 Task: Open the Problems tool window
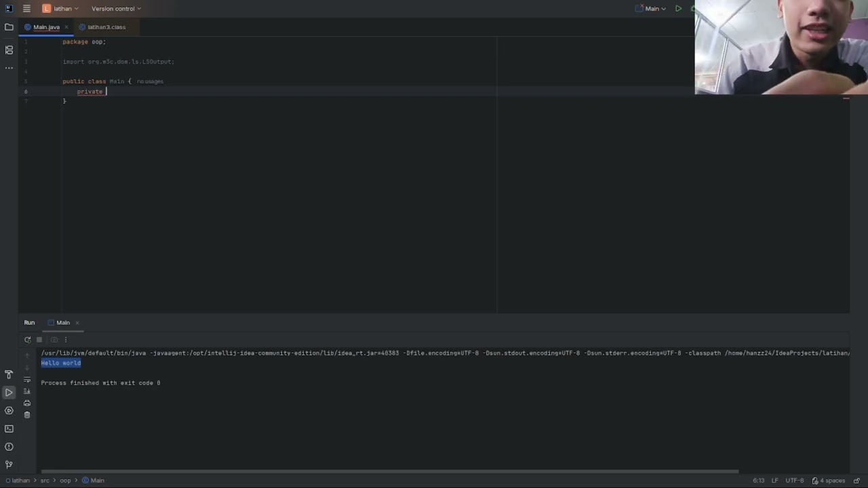click(x=9, y=447)
